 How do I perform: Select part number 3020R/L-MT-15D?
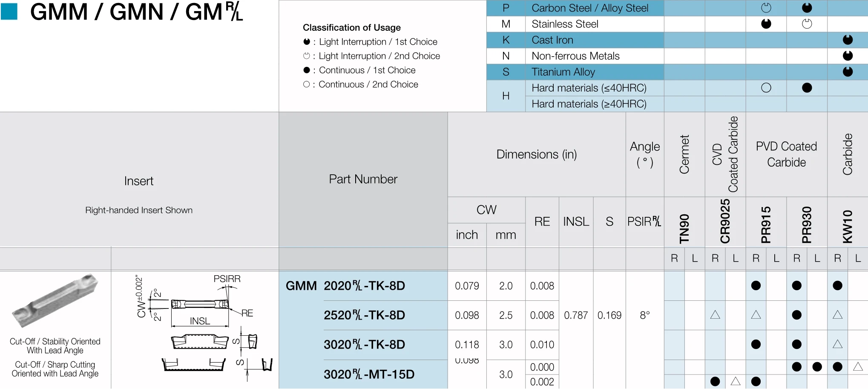[369, 374]
